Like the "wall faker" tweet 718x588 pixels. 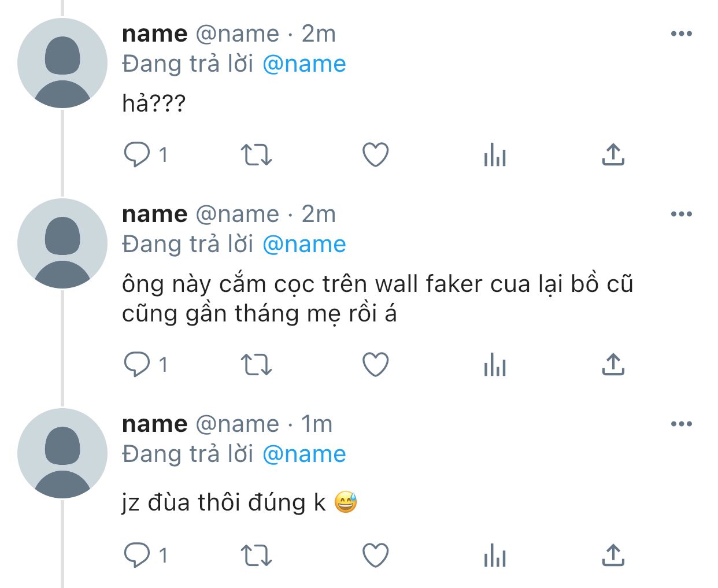pyautogui.click(x=375, y=365)
